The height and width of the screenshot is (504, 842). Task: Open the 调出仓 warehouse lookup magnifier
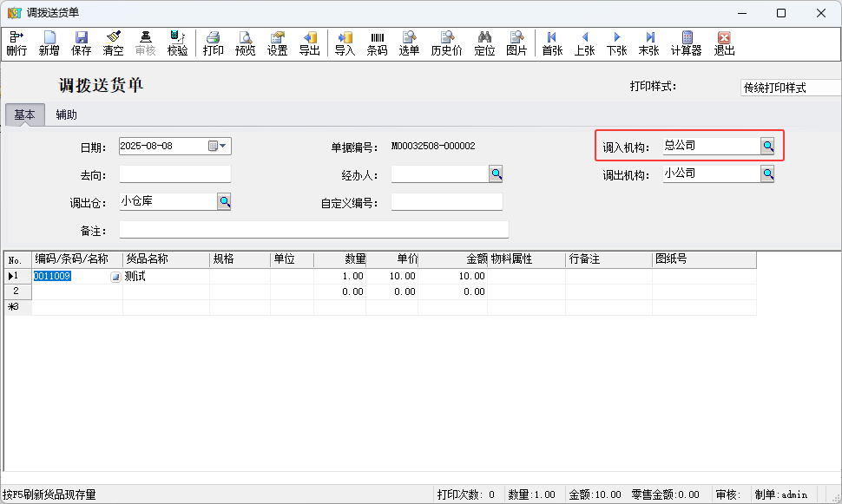pyautogui.click(x=225, y=202)
